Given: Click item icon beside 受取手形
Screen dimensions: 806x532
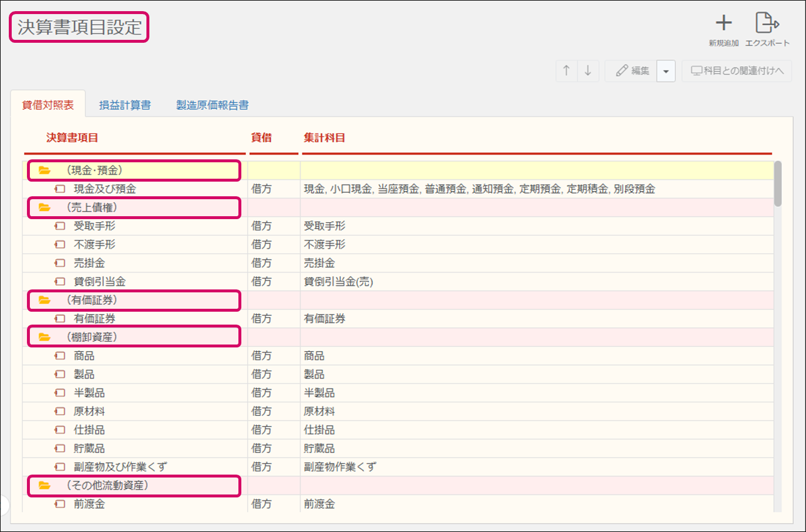Looking at the screenshot, I should pyautogui.click(x=60, y=226).
